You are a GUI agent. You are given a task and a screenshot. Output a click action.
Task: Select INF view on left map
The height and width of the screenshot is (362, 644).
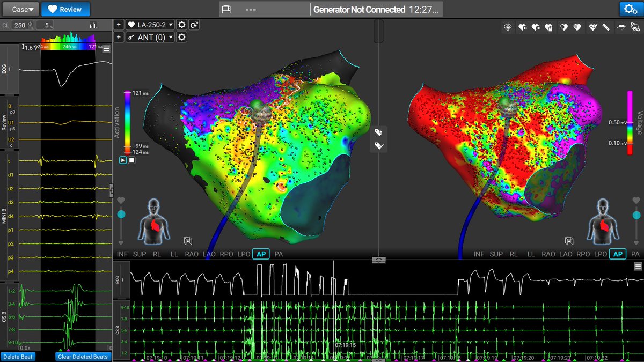click(123, 254)
